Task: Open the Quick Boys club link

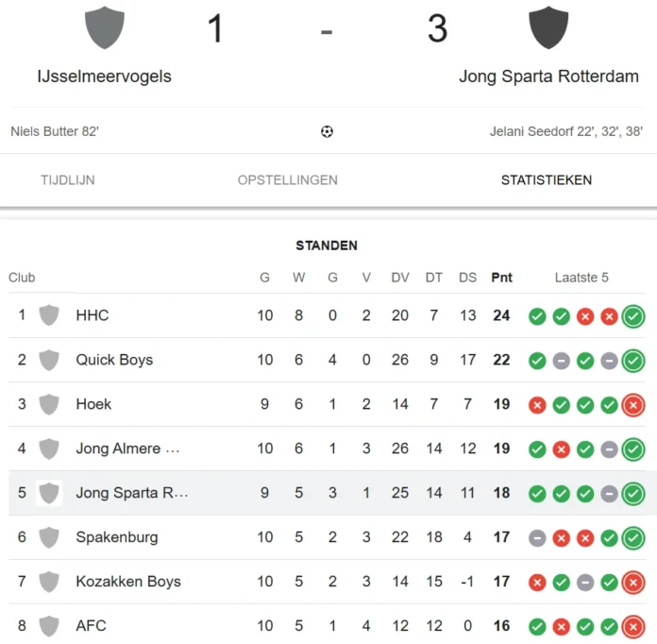Action: 114,360
